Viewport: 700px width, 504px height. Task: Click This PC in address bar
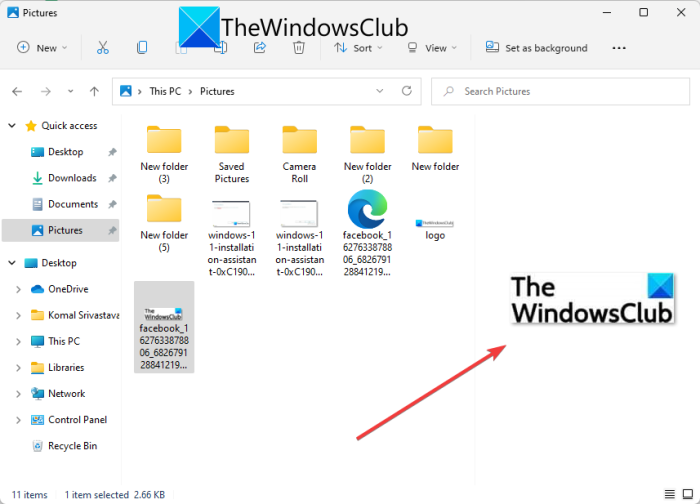coord(165,92)
